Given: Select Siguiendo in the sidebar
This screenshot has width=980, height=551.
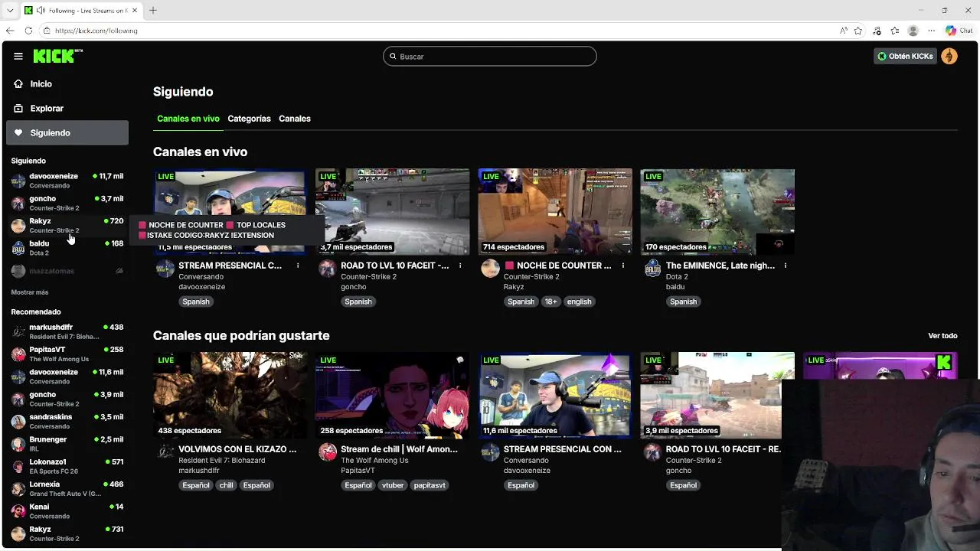Looking at the screenshot, I should (67, 133).
